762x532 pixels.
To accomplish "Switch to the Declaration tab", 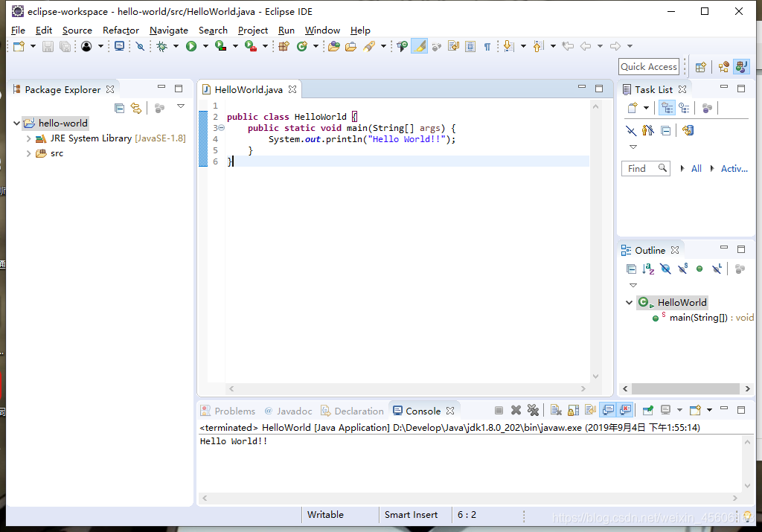I will click(x=352, y=411).
